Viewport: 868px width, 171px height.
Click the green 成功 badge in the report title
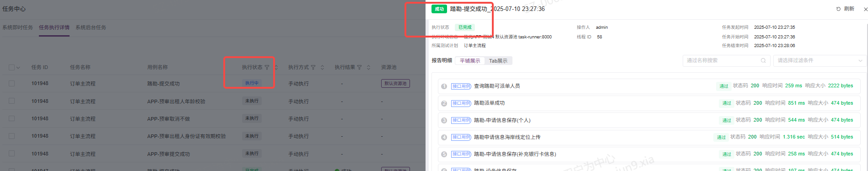439,9
